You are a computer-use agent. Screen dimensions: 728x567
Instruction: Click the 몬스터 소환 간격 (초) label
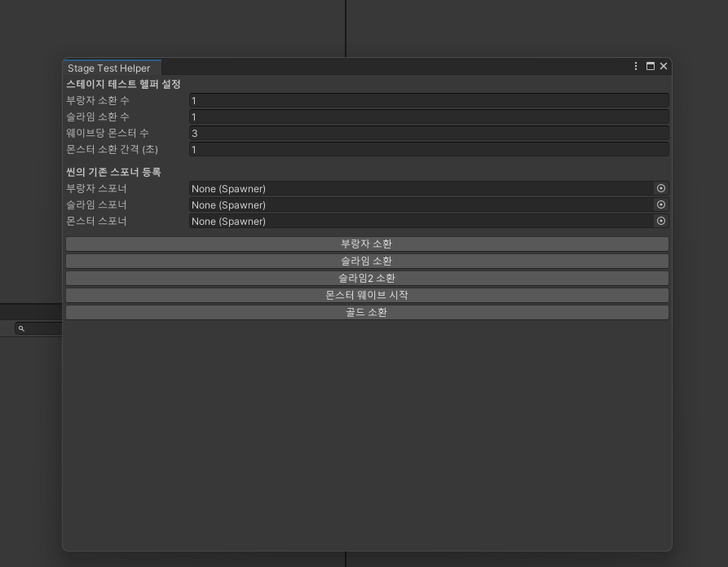[112, 149]
